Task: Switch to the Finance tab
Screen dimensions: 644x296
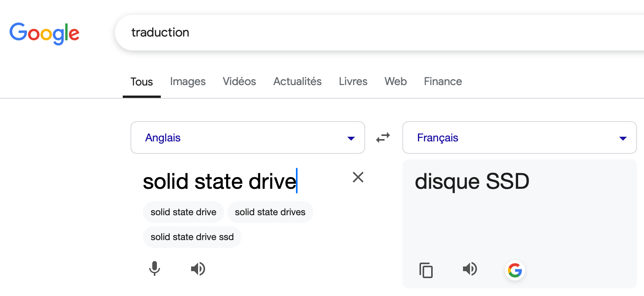Action: (442, 82)
